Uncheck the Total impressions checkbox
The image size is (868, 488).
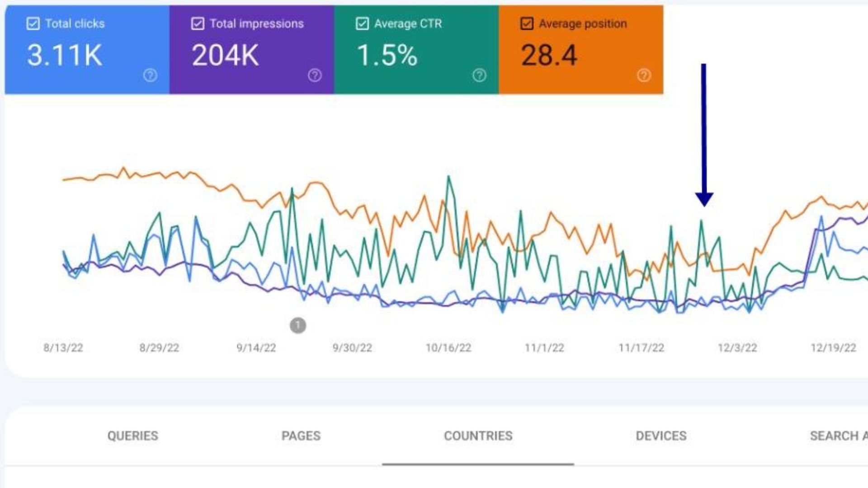198,23
